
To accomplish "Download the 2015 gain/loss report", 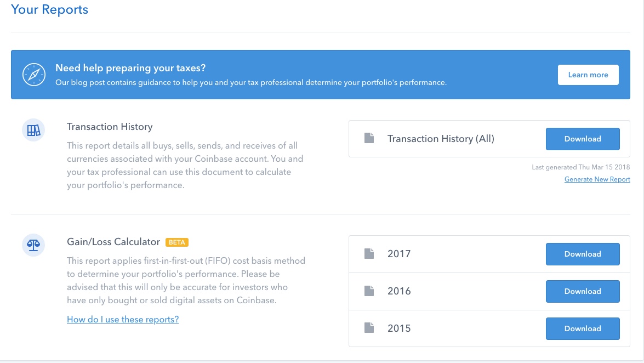I will tap(583, 328).
